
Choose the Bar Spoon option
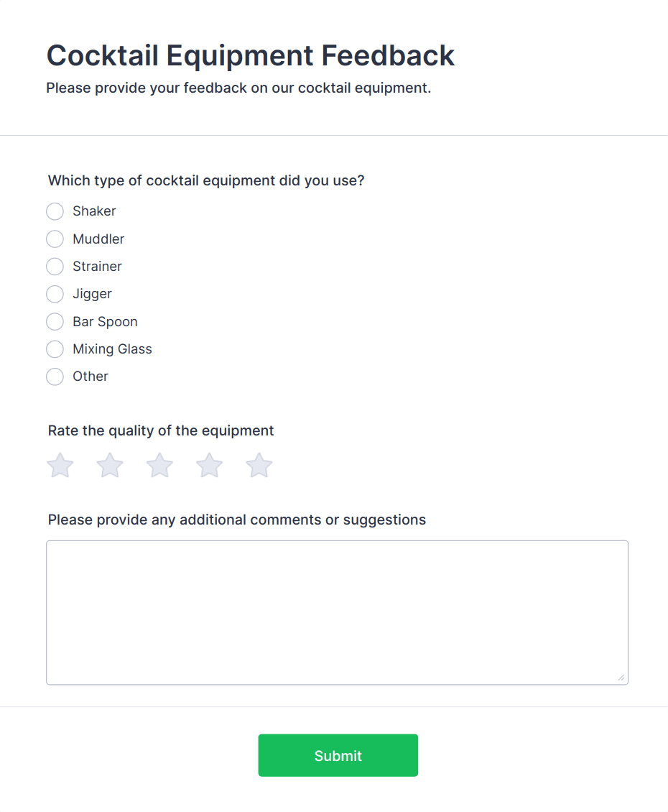click(x=55, y=322)
